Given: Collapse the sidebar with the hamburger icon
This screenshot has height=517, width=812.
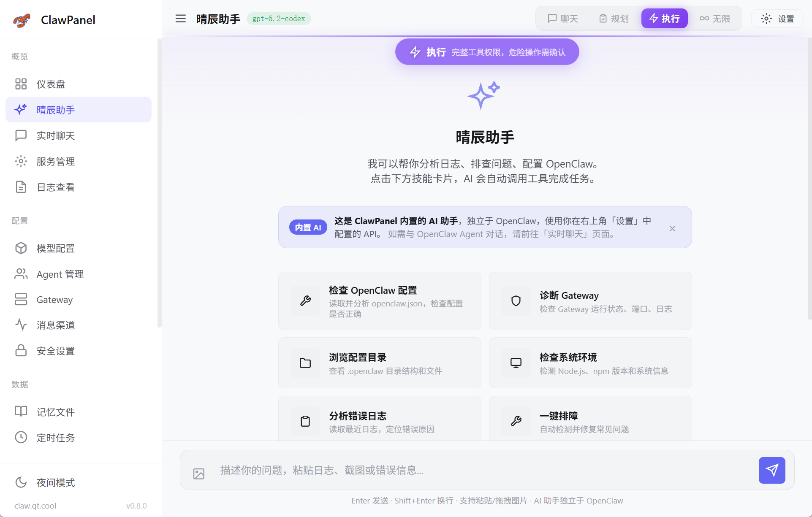Looking at the screenshot, I should tap(180, 19).
